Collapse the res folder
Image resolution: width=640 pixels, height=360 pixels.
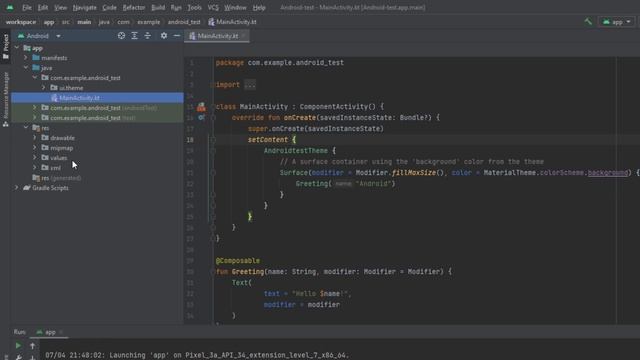(26, 128)
